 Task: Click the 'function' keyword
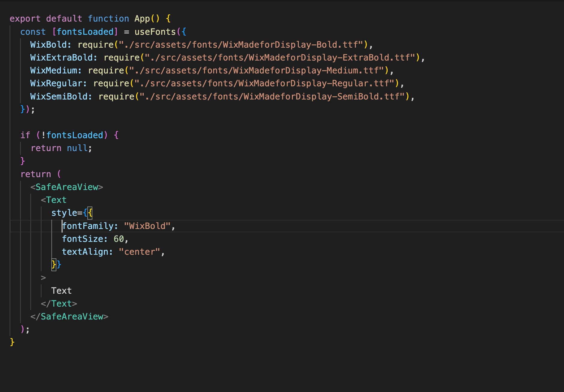click(x=108, y=19)
